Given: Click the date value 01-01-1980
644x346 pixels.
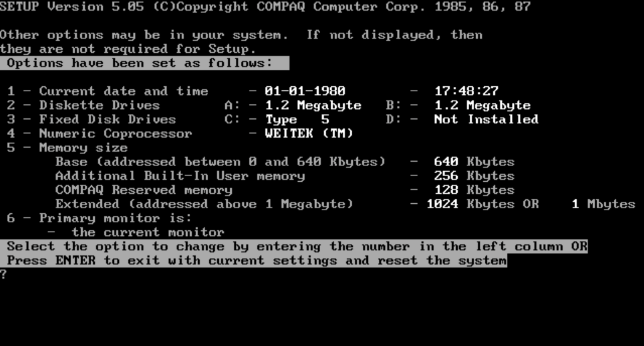Looking at the screenshot, I should coord(304,91).
